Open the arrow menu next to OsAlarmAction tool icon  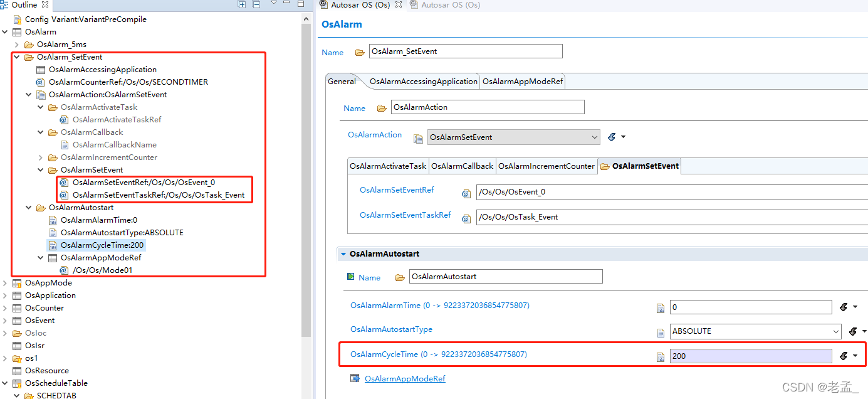[623, 137]
